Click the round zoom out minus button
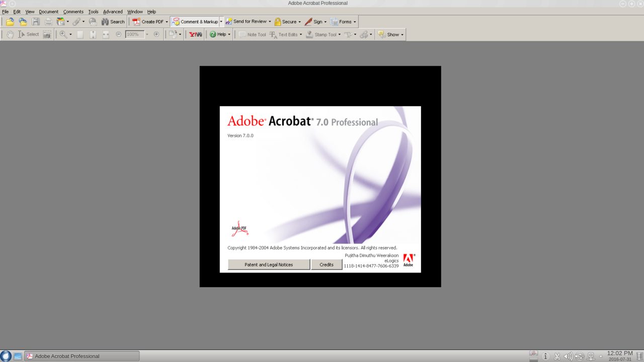Image resolution: width=644 pixels, height=362 pixels. point(119,34)
